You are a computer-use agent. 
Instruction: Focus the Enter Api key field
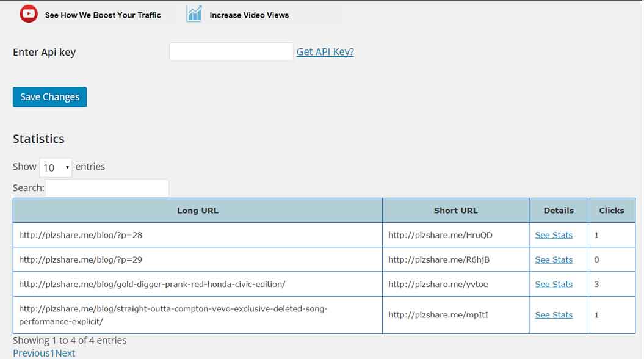tap(231, 52)
